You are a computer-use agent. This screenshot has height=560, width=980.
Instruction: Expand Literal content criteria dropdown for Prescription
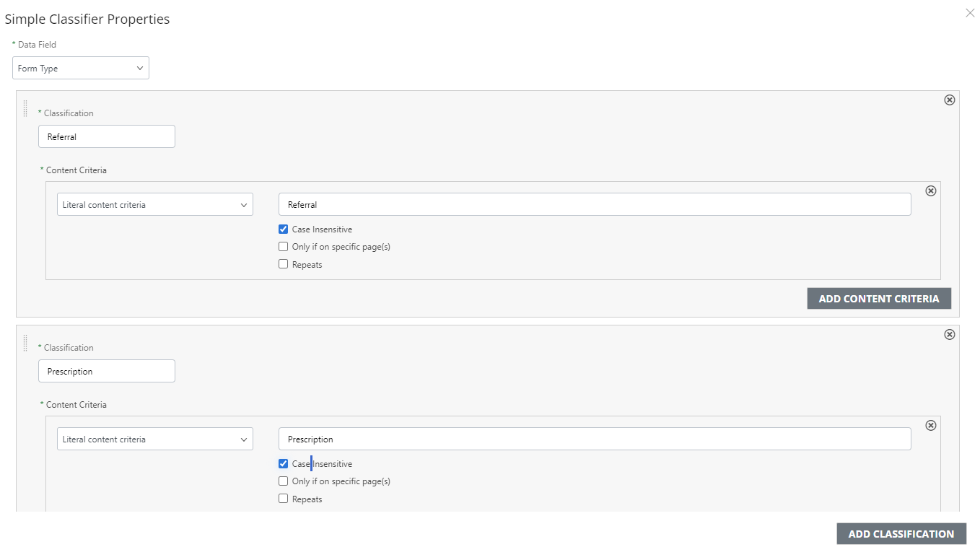[x=155, y=439]
